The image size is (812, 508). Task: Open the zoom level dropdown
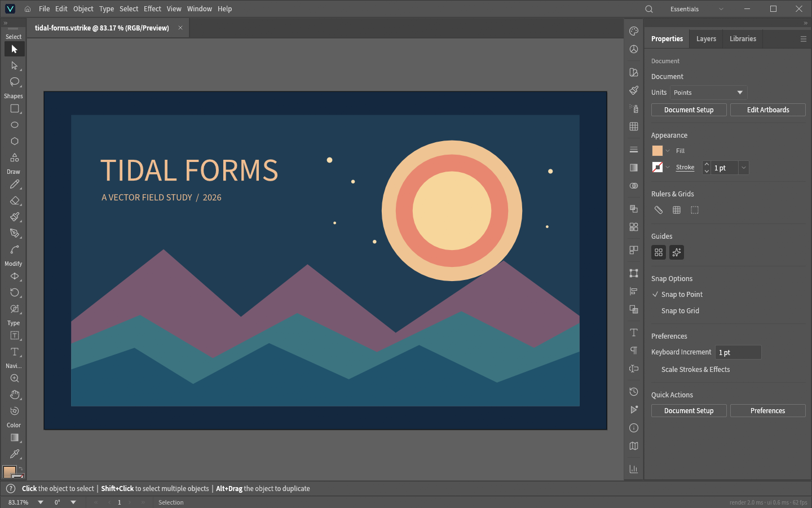(41, 502)
